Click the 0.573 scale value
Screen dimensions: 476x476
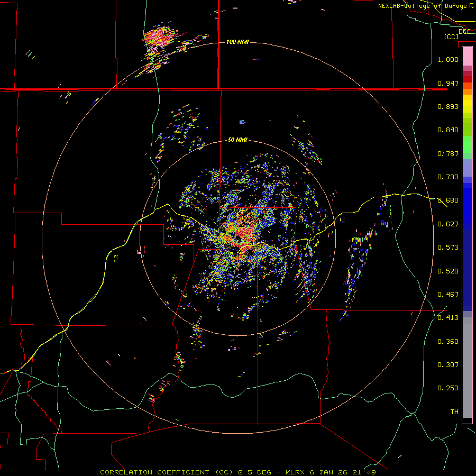pos(448,248)
